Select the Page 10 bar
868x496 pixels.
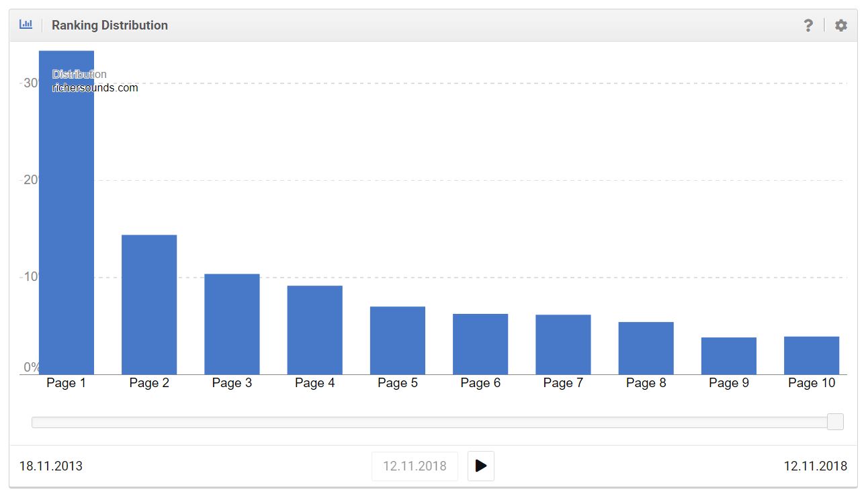[812, 356]
